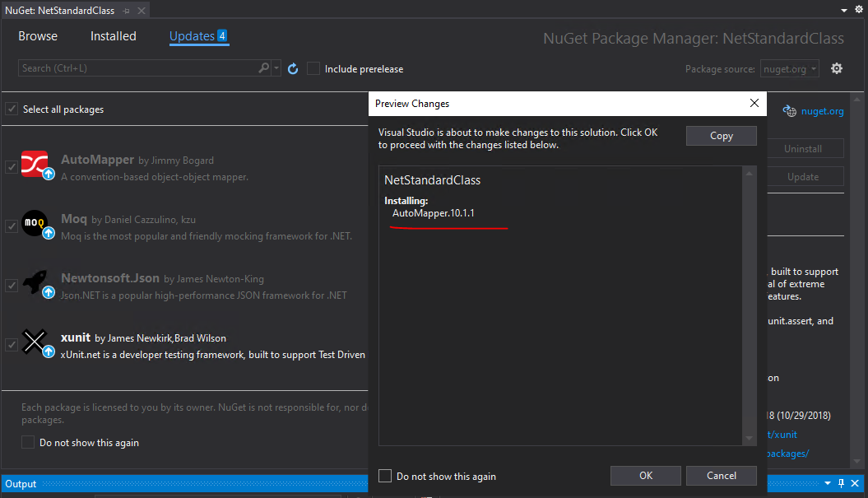Select the NuGet: NetStandardClass document tab
The height and width of the screenshot is (498, 868).
click(x=60, y=11)
